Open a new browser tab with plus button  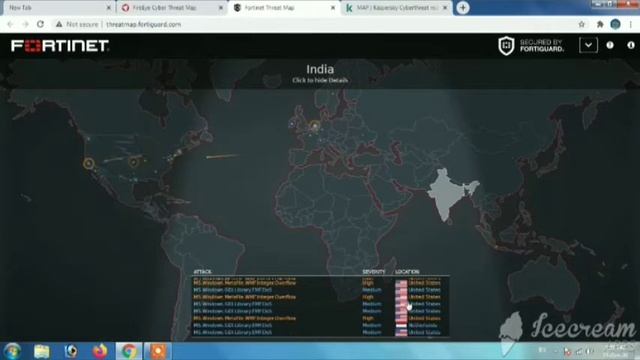coord(463,8)
